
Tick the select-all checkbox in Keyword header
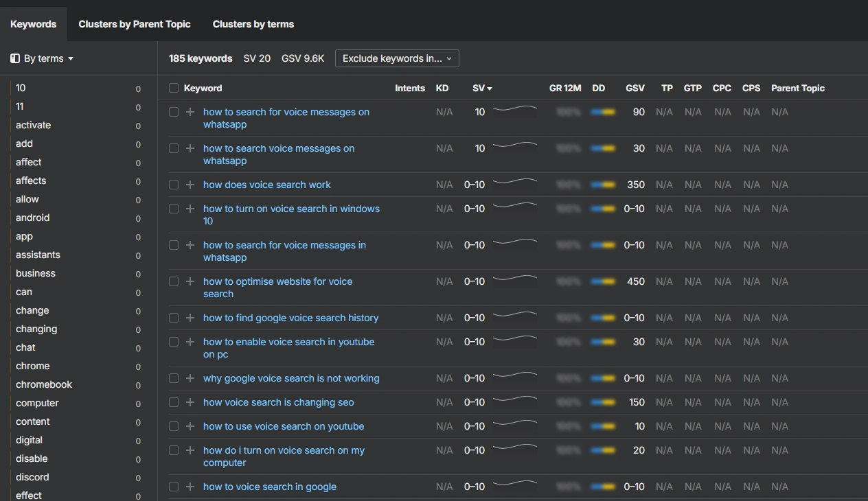point(174,88)
